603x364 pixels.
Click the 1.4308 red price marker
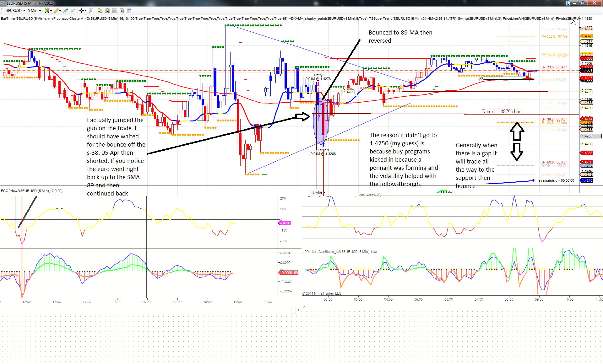pyautogui.click(x=587, y=58)
